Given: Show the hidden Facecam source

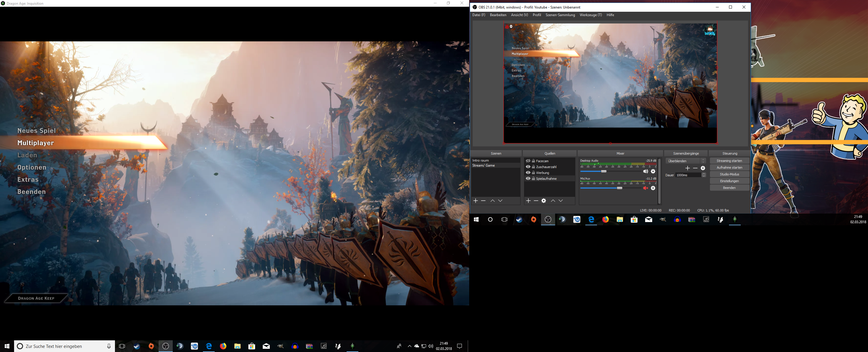Looking at the screenshot, I should [x=528, y=161].
